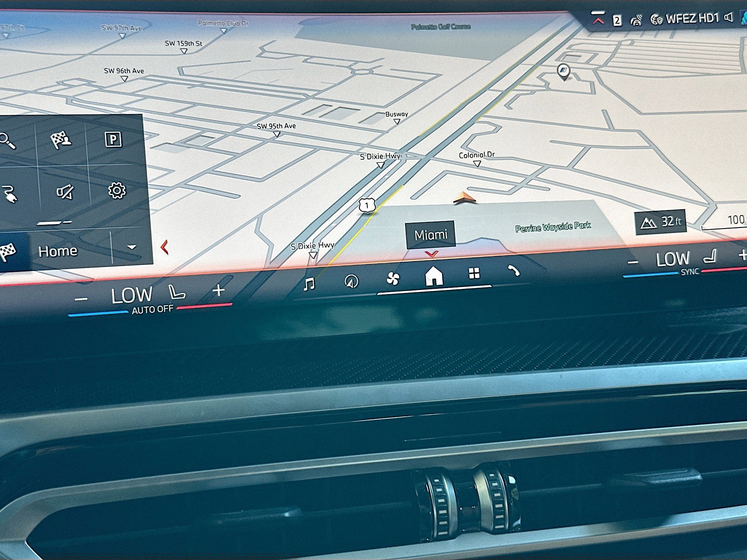Open navigation settings gear icon
Screen dimensions: 747x560
[x=117, y=190]
